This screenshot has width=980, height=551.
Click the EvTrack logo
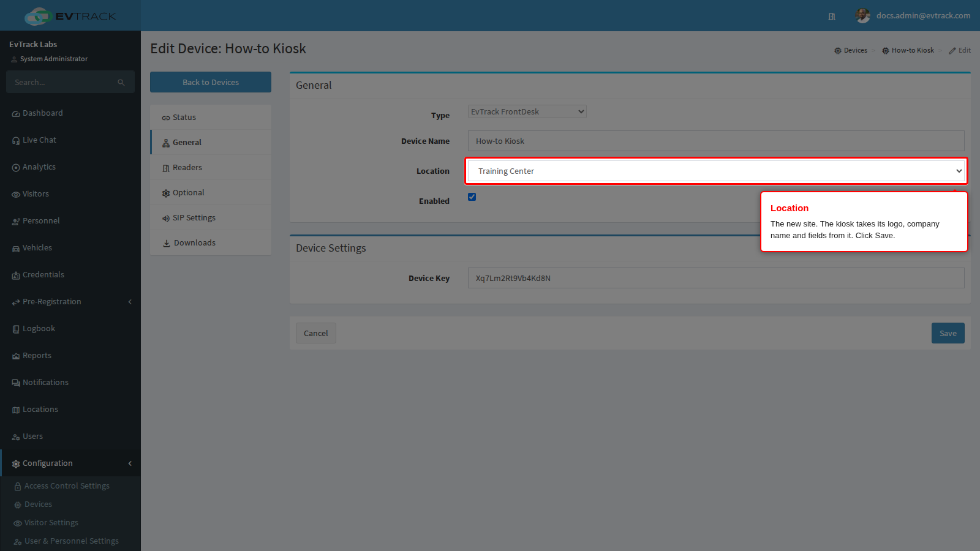coord(70,16)
